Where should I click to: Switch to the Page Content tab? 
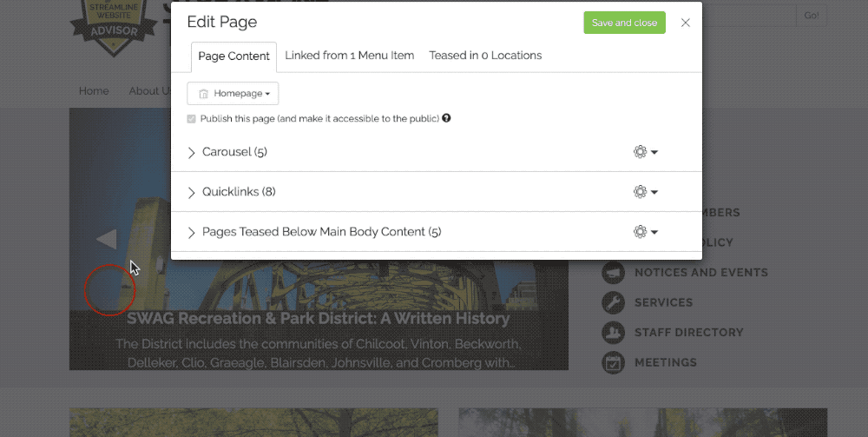[x=233, y=56]
